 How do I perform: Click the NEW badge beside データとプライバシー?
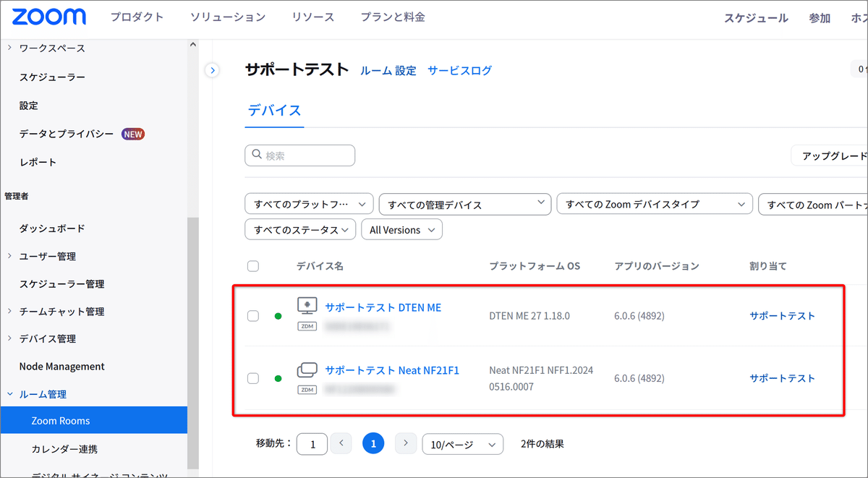click(x=133, y=134)
